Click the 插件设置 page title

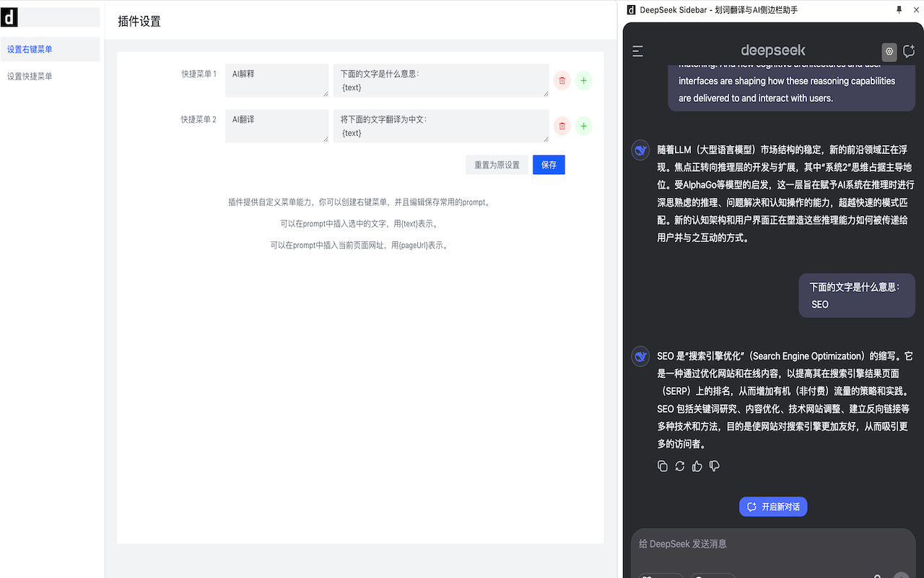(x=139, y=21)
